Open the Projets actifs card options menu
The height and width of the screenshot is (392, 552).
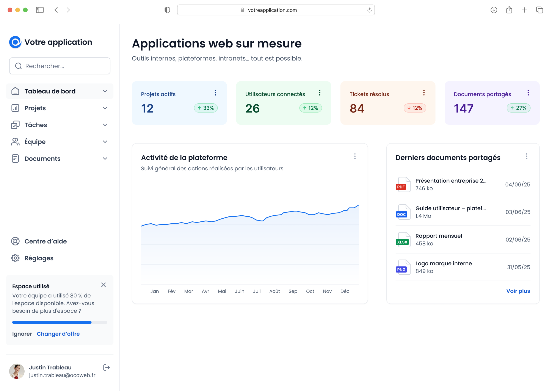pos(215,93)
